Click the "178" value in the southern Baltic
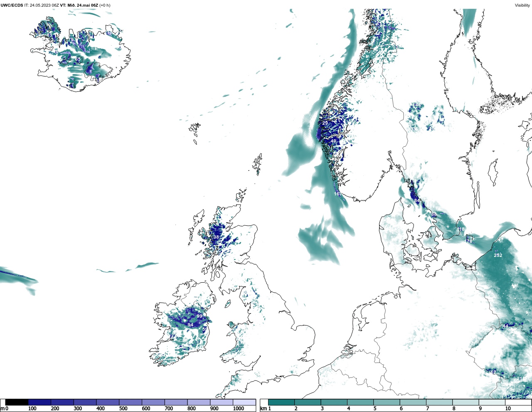This screenshot has height=412, width=532. [x=468, y=241]
